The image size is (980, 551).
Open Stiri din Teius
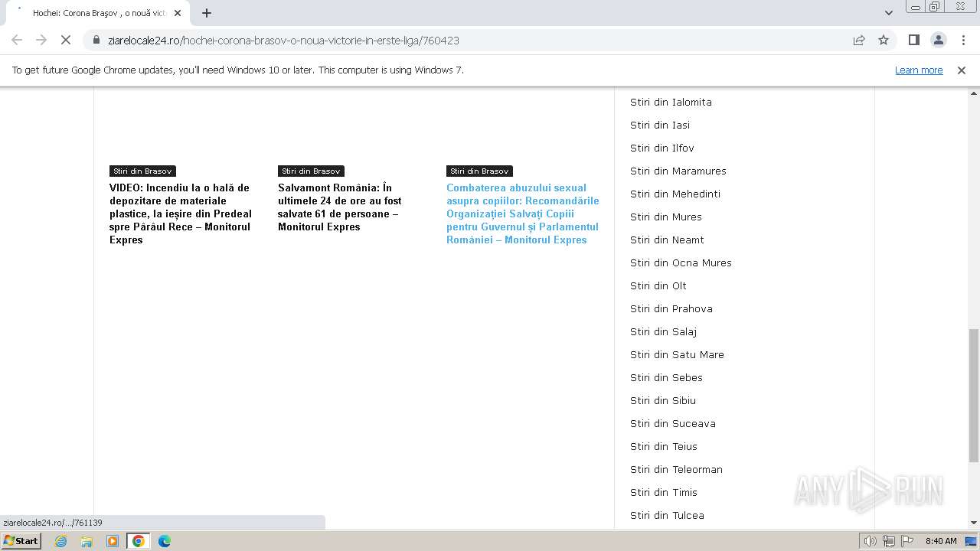tap(664, 446)
